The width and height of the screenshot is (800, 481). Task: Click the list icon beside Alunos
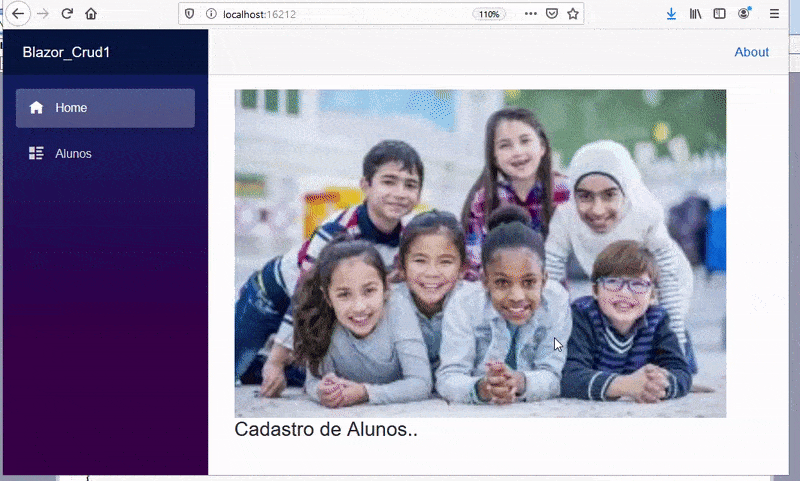click(36, 153)
